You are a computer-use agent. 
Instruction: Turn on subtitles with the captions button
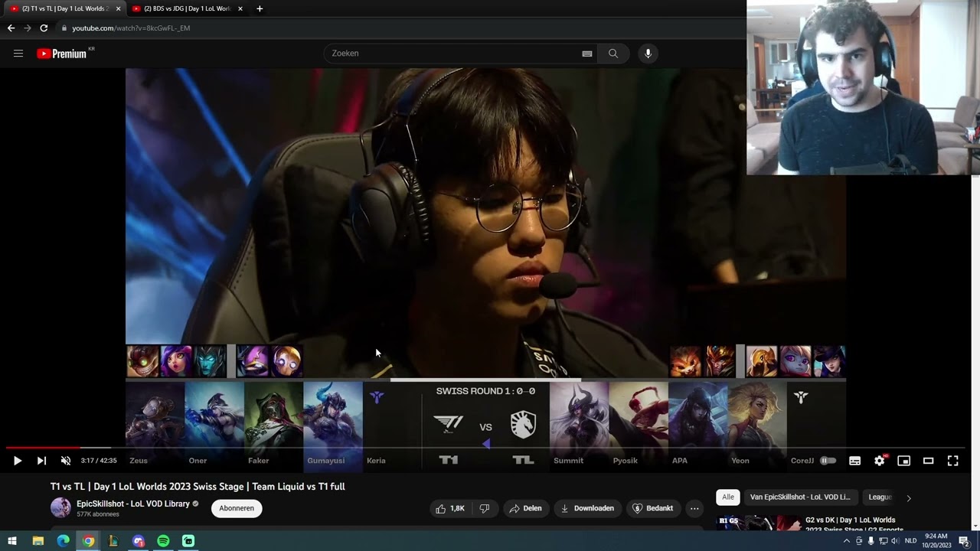point(854,461)
